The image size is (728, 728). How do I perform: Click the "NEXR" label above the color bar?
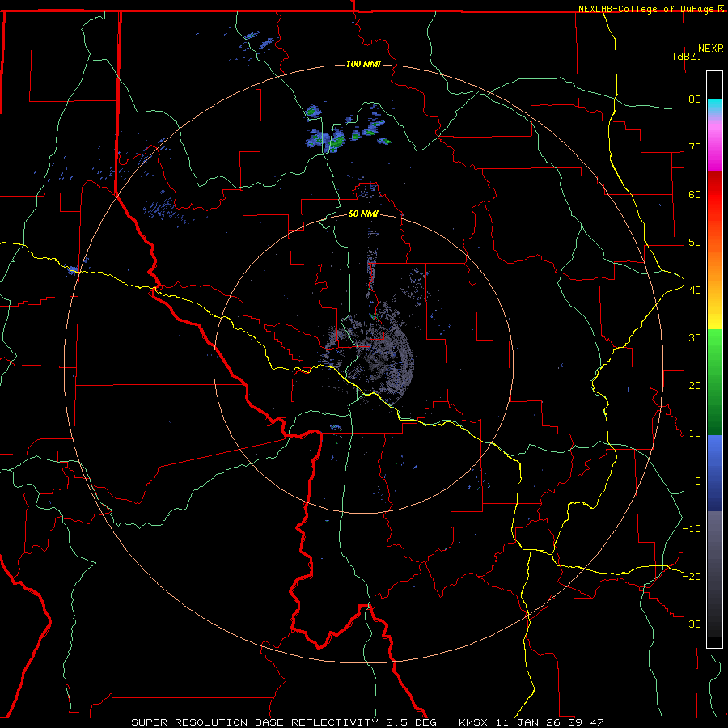[x=711, y=49]
